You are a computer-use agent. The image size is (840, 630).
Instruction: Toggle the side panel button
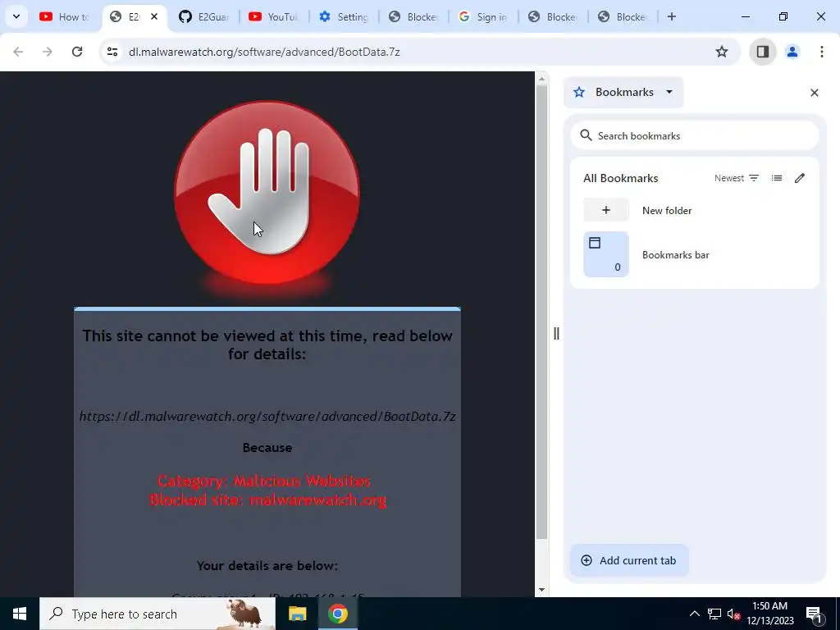coord(763,52)
